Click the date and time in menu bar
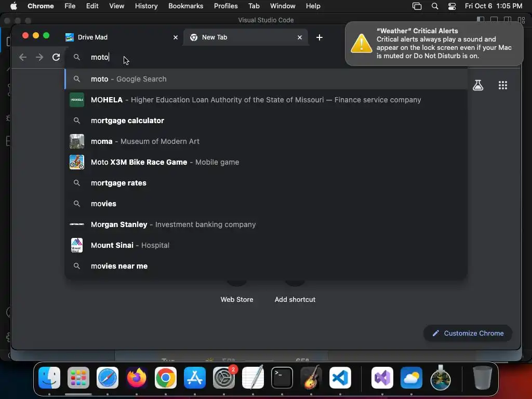The width and height of the screenshot is (532, 399). point(494,6)
